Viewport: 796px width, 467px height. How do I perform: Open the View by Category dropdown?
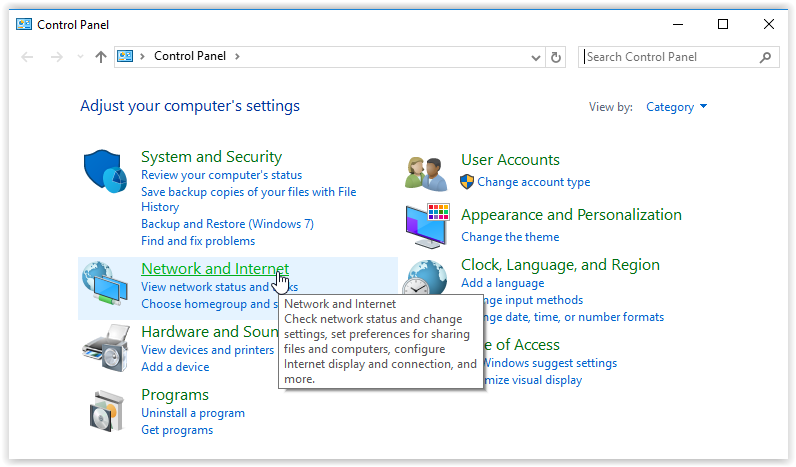pyautogui.click(x=676, y=107)
